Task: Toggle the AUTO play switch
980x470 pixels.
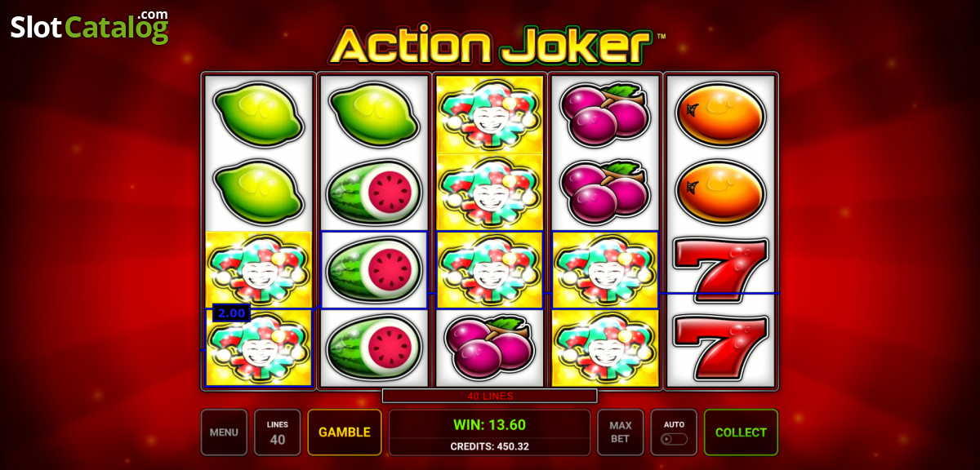Action: 674,432
